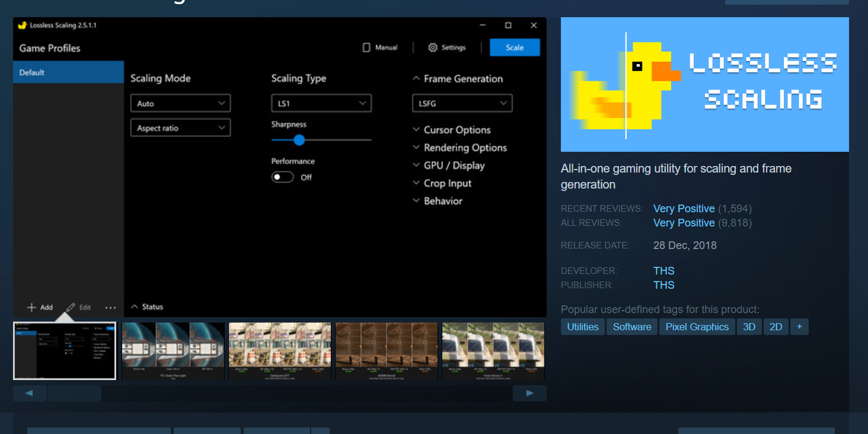Select the Pixel Graphics tag
Image resolution: width=868 pixels, height=434 pixels.
click(697, 327)
